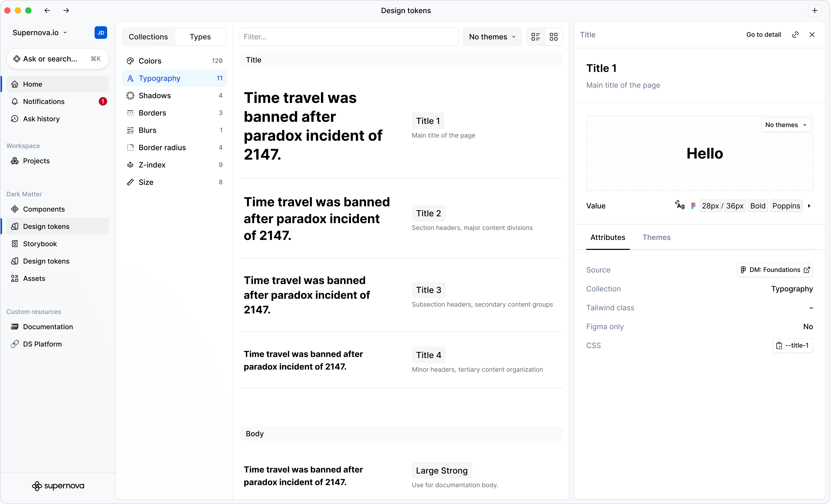Switch to the Types tab
The height and width of the screenshot is (504, 830).
click(x=200, y=37)
